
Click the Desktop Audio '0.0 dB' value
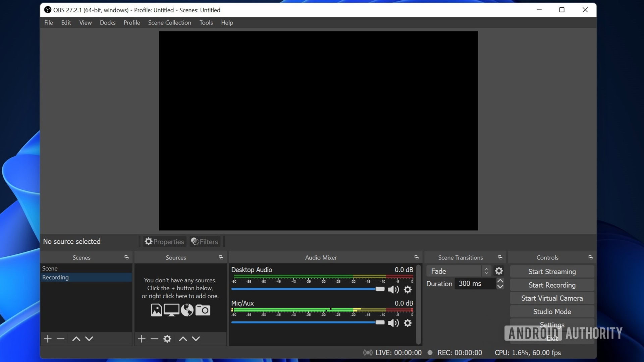(404, 270)
